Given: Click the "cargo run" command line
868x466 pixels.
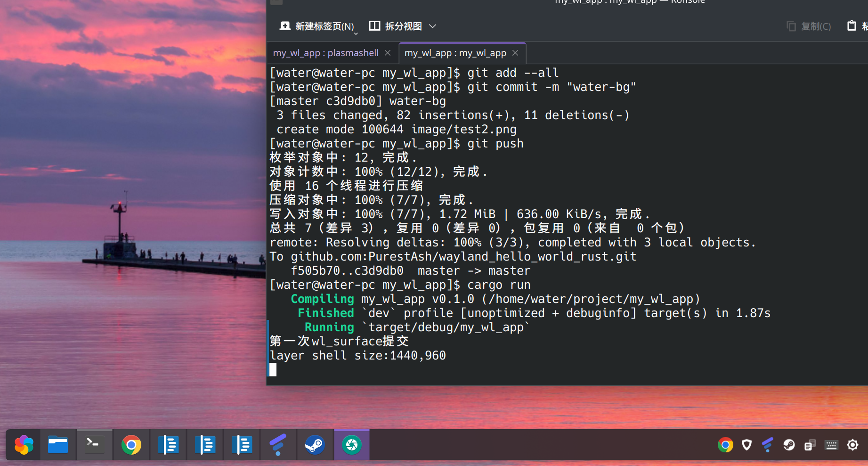Looking at the screenshot, I should (499, 285).
